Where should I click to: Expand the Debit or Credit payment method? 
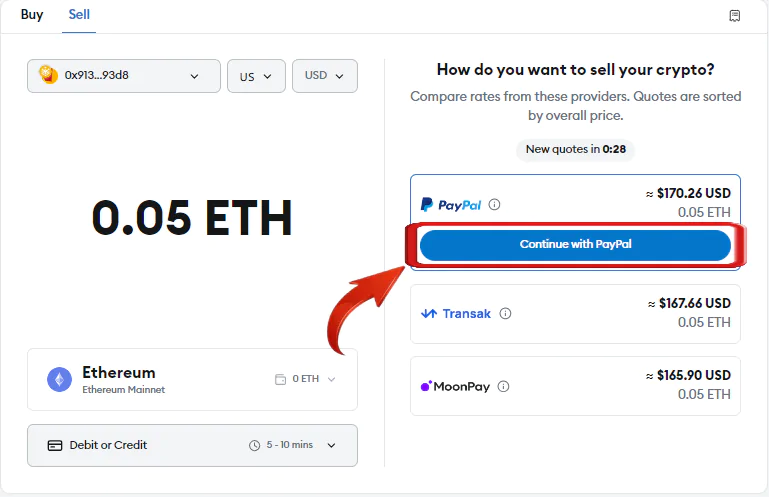point(192,445)
